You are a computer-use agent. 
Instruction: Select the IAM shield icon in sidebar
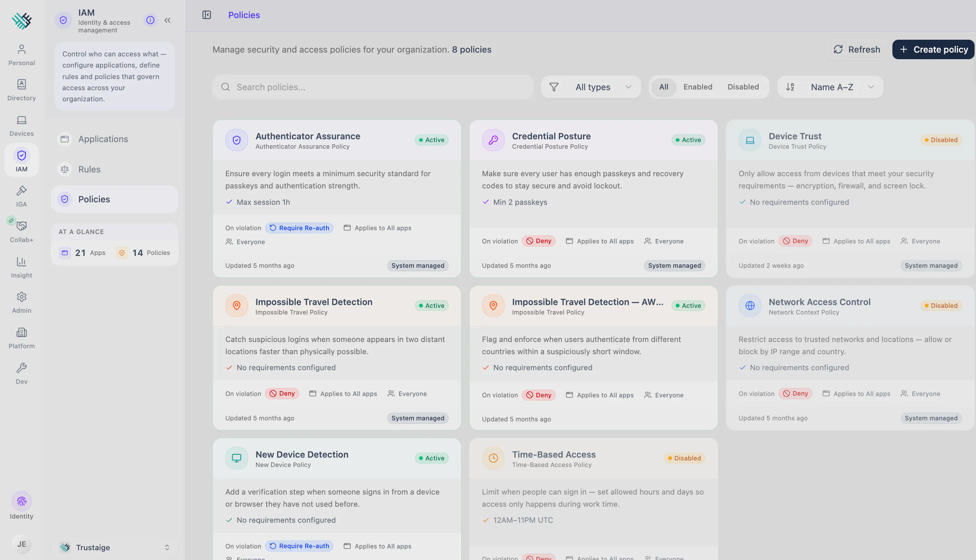[x=22, y=155]
